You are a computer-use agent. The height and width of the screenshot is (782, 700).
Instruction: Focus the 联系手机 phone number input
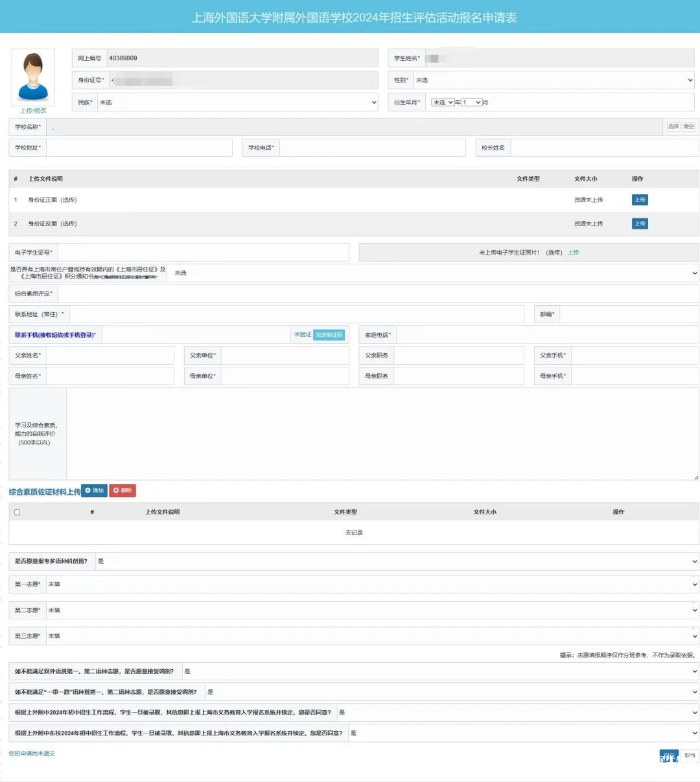pos(196,335)
